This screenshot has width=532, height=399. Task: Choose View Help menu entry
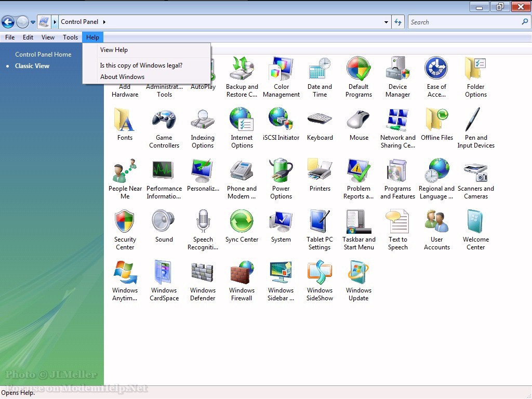(x=114, y=50)
